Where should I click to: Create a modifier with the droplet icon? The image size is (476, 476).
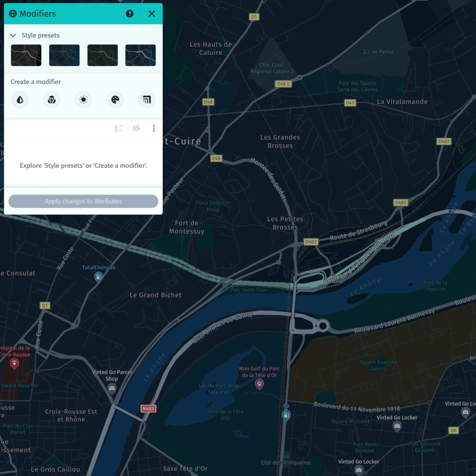pyautogui.click(x=20, y=99)
